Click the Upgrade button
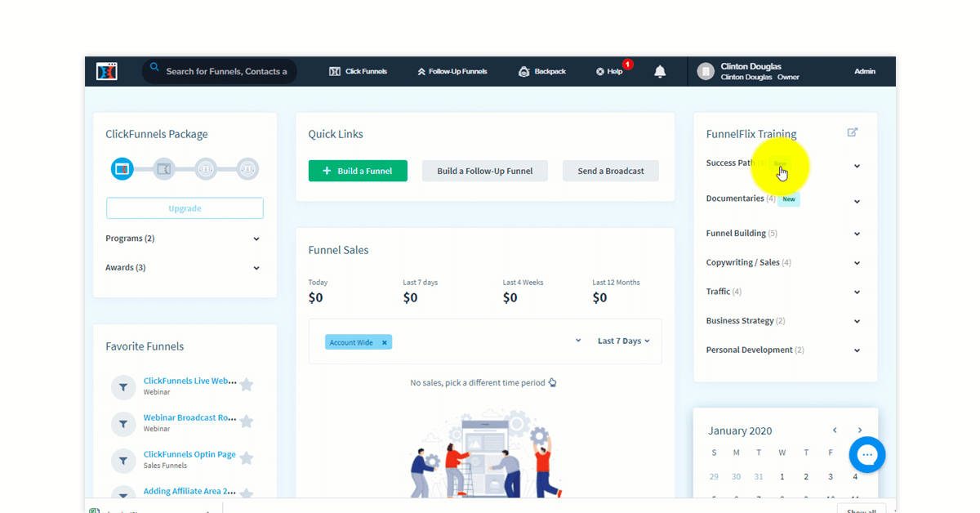 coord(185,208)
